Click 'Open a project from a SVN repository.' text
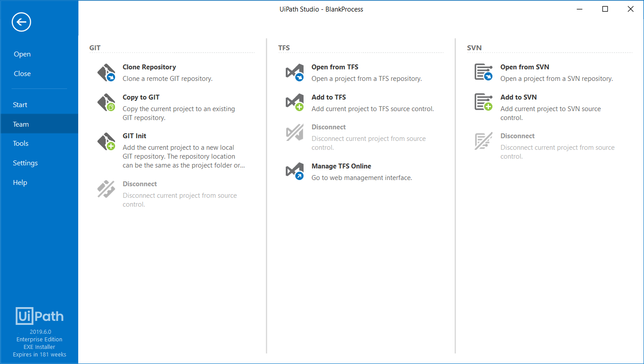The image size is (644, 364). [556, 79]
